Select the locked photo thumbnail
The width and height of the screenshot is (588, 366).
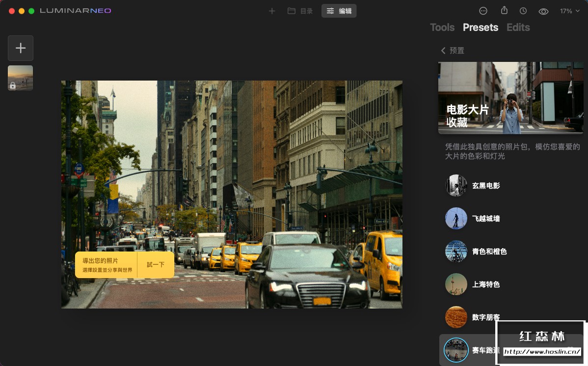tap(21, 78)
